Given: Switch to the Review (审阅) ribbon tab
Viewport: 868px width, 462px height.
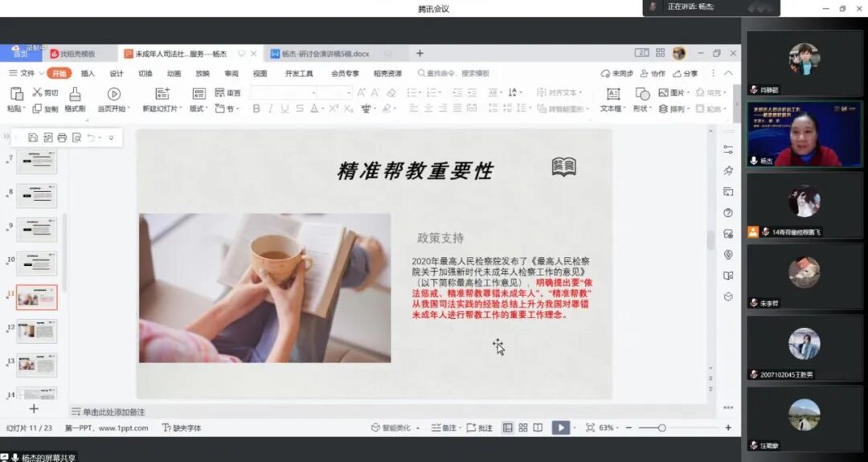Looking at the screenshot, I should click(231, 73).
